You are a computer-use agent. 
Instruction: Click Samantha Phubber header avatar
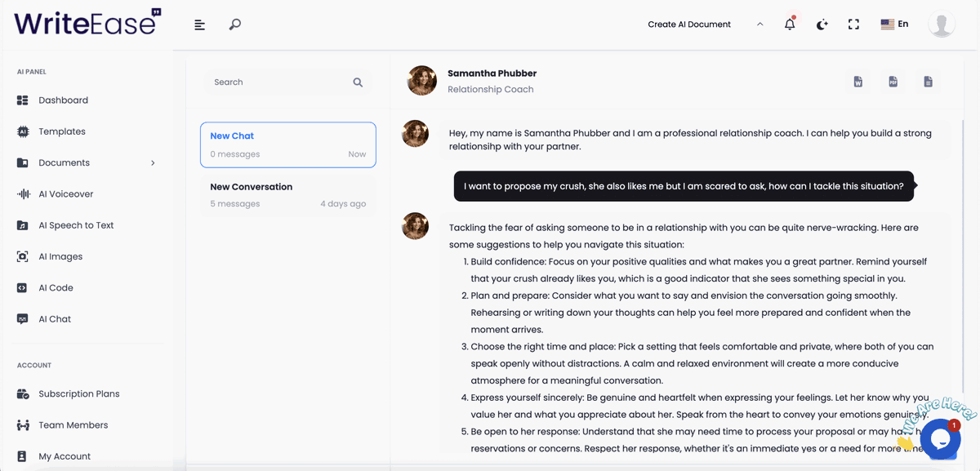(421, 81)
